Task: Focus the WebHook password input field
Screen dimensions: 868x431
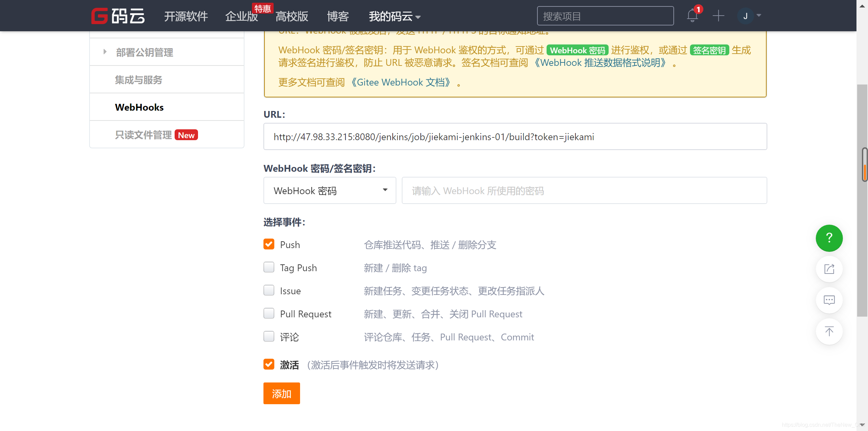Action: [584, 190]
